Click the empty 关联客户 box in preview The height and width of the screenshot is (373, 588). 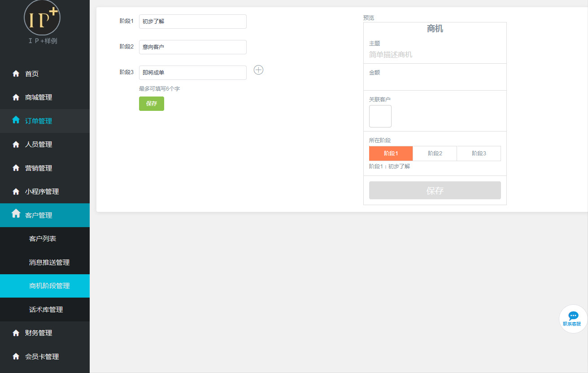pos(380,116)
